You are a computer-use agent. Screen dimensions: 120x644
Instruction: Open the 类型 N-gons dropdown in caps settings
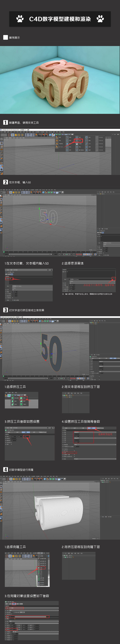click(x=95, y=459)
